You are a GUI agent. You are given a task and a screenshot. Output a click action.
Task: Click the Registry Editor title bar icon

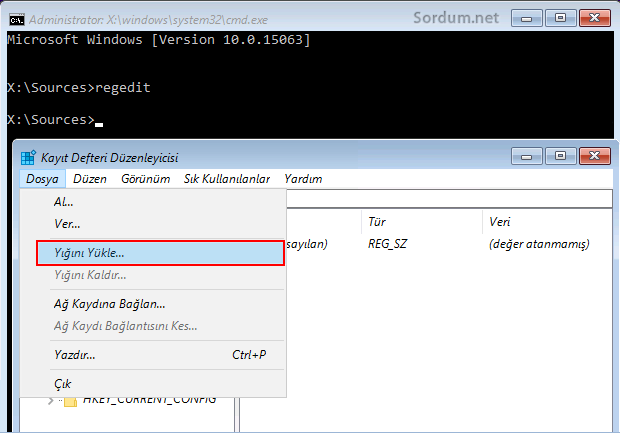pos(28,157)
